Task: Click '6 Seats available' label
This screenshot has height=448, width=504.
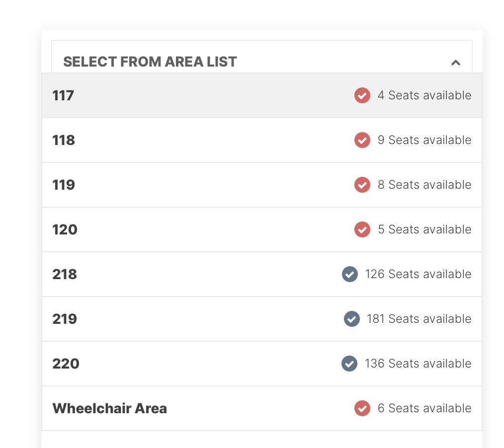Action: [424, 408]
